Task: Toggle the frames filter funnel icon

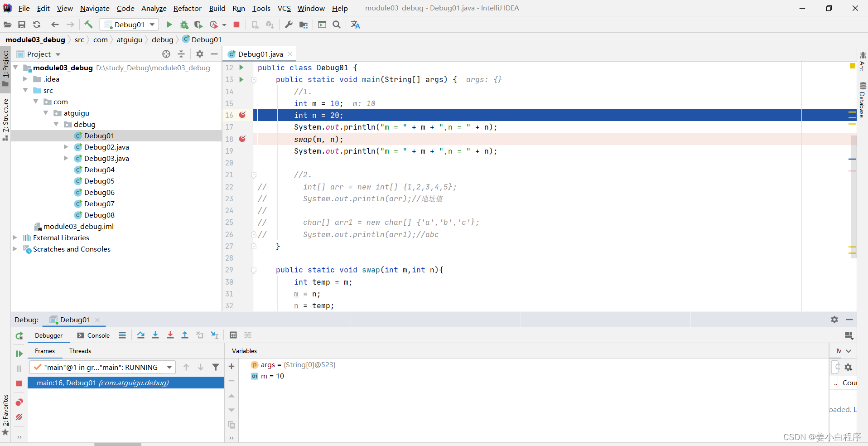Action: [216, 367]
